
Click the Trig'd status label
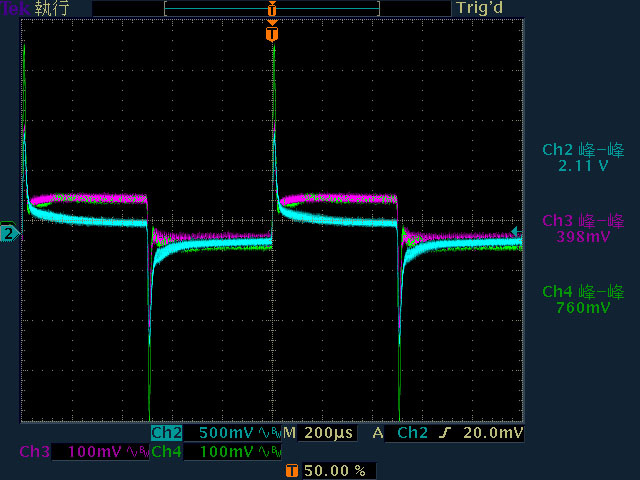[x=480, y=8]
